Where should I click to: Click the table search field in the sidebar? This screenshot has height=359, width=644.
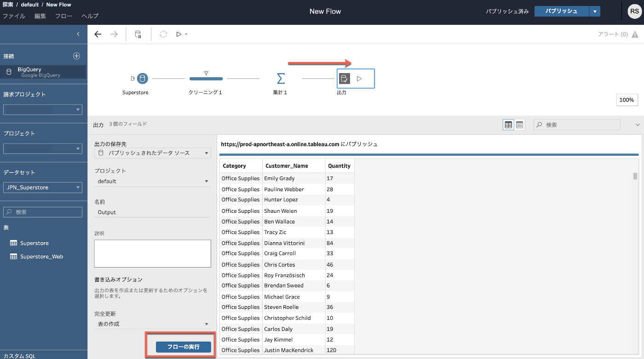tap(43, 212)
